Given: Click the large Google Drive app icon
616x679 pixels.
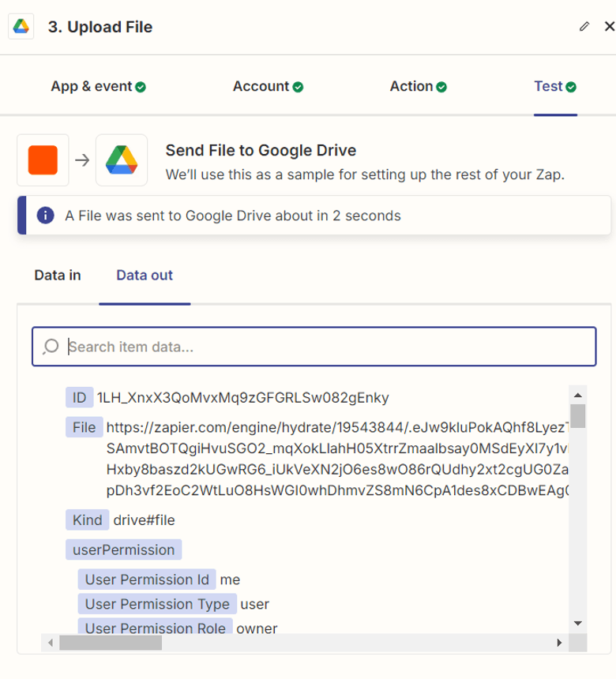Looking at the screenshot, I should 122,159.
